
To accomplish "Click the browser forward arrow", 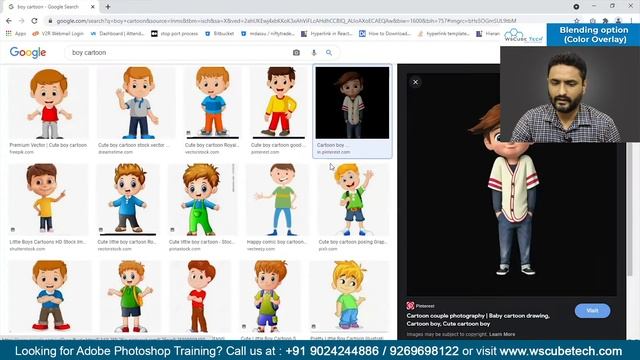I will [22, 21].
